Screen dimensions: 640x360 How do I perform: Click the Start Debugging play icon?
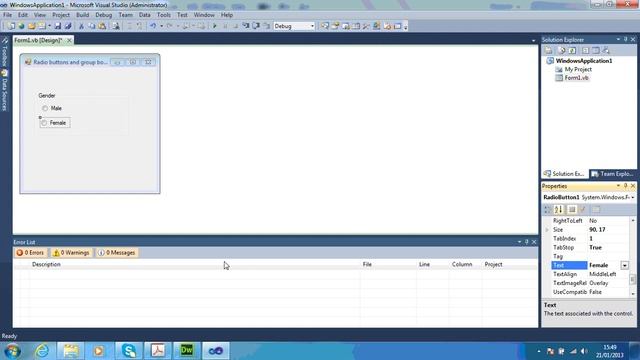tap(215, 26)
